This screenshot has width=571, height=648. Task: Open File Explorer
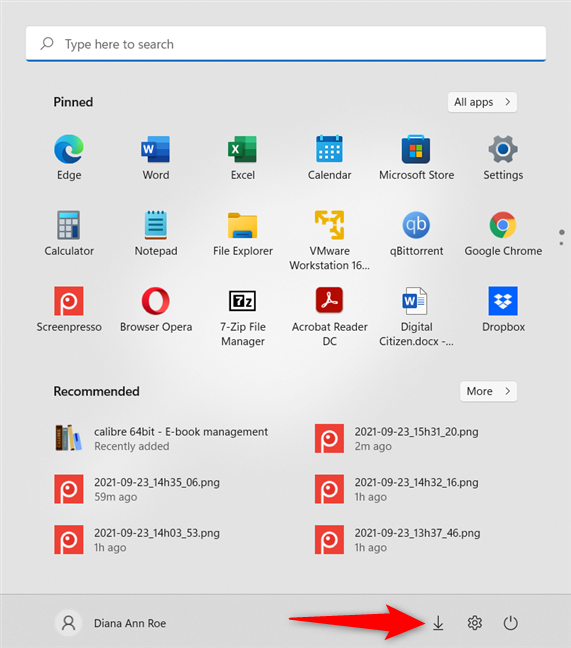click(243, 233)
